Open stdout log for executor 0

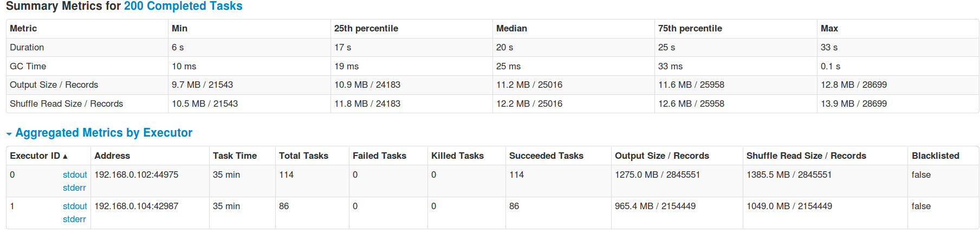[x=75, y=175]
